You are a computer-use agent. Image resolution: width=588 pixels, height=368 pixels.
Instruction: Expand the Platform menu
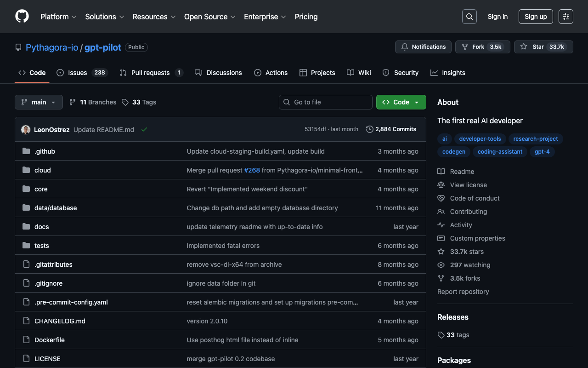click(x=58, y=17)
